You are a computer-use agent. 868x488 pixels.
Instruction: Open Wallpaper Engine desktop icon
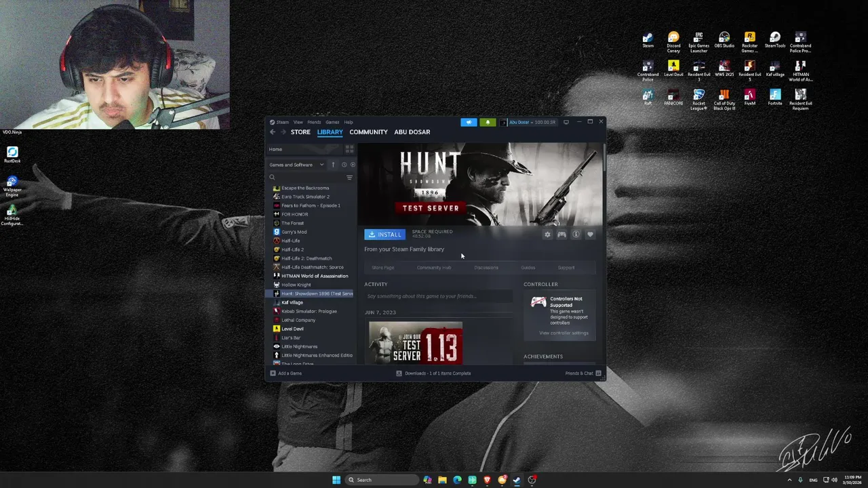12,186
